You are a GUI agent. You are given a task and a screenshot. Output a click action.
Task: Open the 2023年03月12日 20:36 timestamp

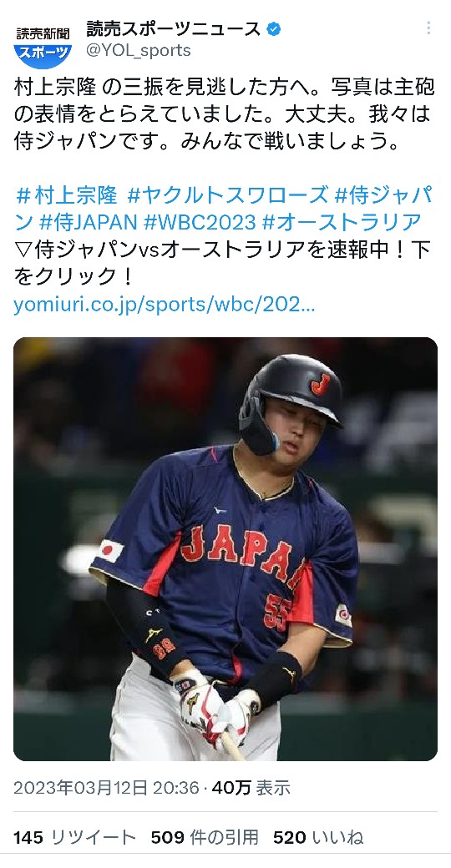pyautogui.click(x=106, y=788)
